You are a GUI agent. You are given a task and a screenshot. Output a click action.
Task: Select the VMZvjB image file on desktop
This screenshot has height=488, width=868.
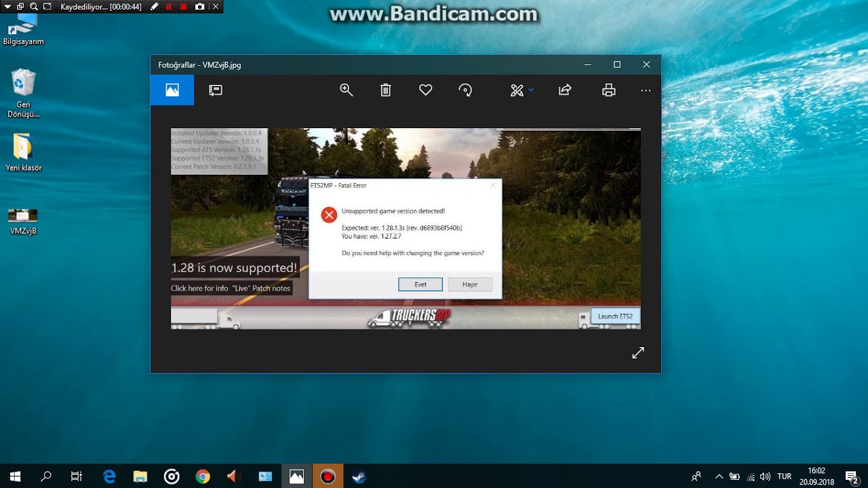23,221
